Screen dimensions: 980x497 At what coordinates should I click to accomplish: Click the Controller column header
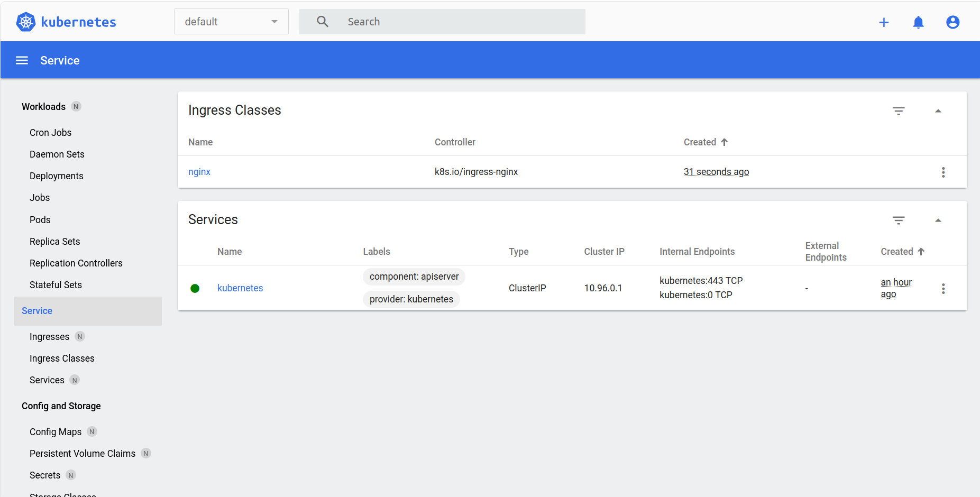(x=455, y=142)
